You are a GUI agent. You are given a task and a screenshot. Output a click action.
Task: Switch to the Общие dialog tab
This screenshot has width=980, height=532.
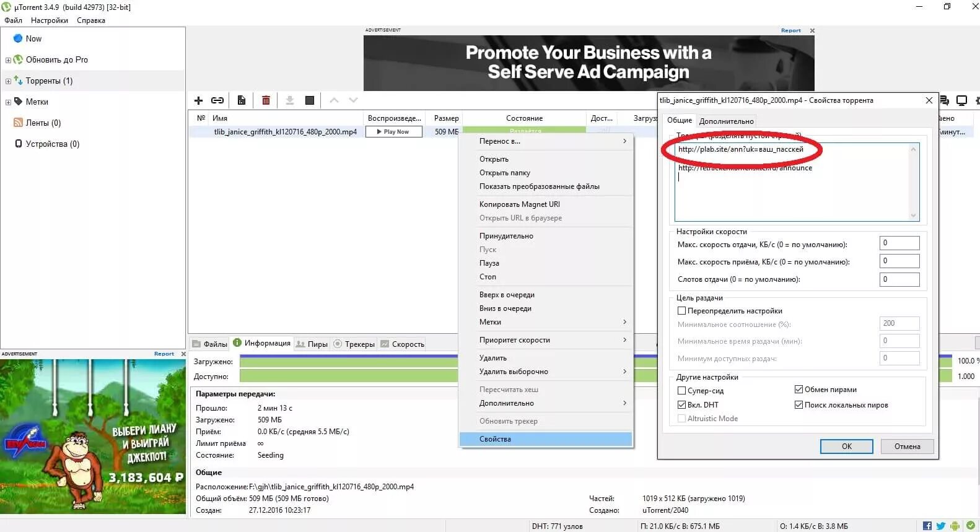[679, 120]
